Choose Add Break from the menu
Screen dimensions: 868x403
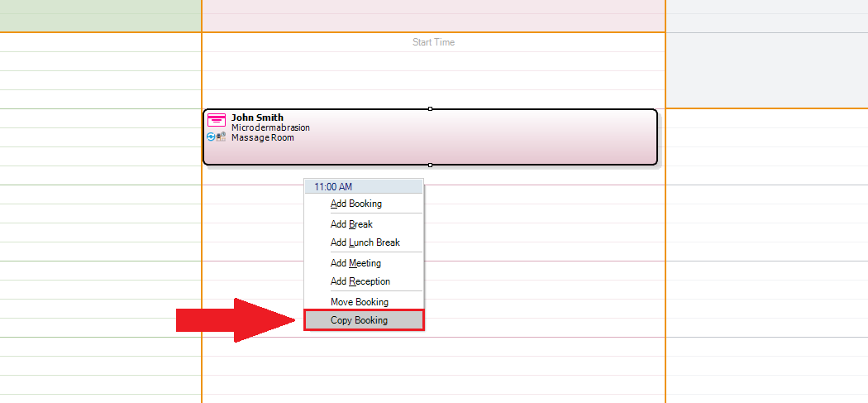tap(351, 224)
